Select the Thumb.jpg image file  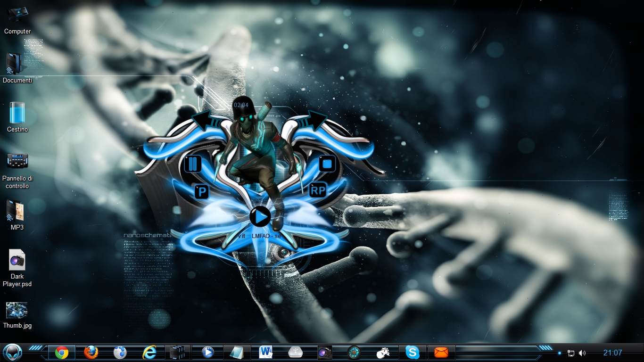[17, 315]
